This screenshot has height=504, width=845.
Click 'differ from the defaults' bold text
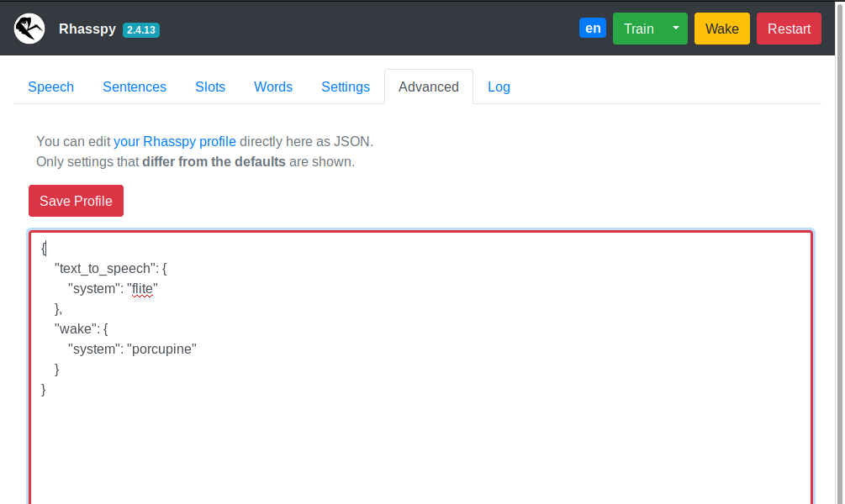[x=214, y=161]
